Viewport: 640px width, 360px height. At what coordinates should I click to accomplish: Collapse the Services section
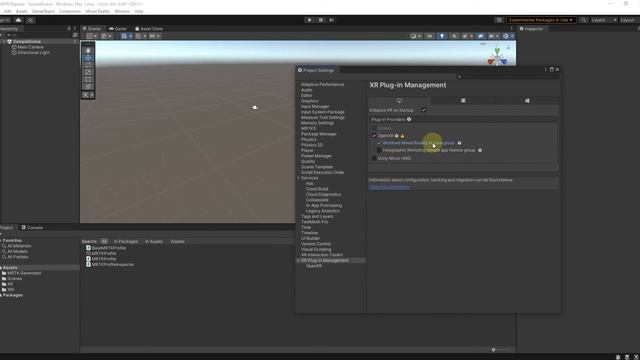[x=298, y=178]
